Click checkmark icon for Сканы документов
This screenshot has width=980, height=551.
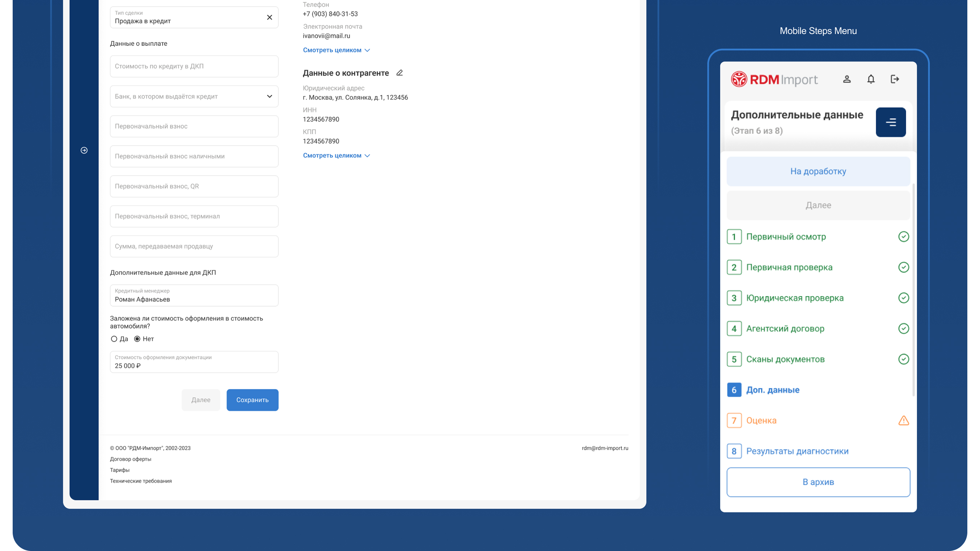904,359
